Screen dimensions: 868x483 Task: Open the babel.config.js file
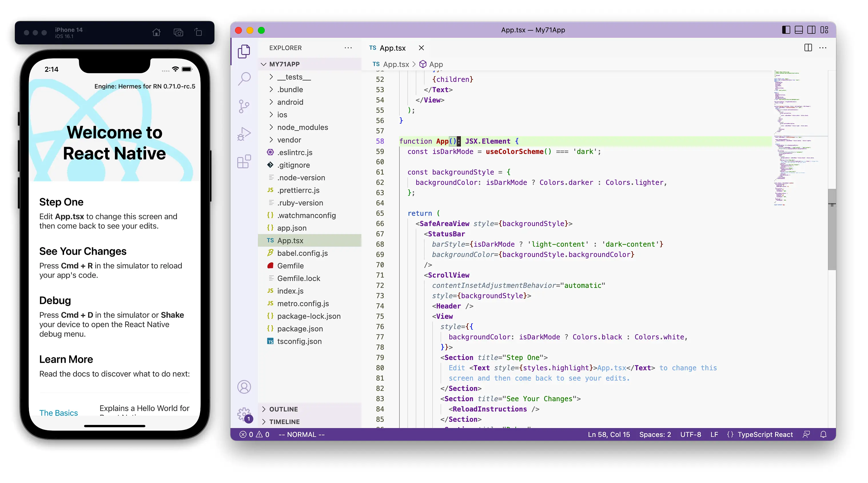(309, 253)
